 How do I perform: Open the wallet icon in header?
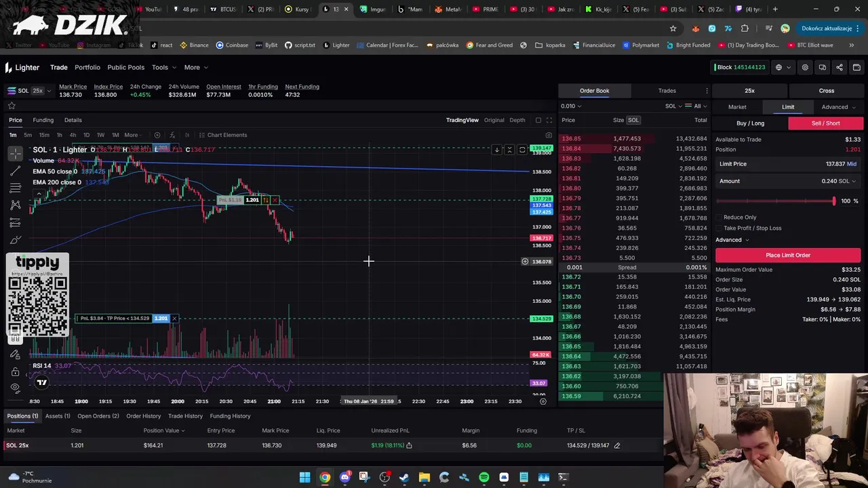click(x=856, y=67)
